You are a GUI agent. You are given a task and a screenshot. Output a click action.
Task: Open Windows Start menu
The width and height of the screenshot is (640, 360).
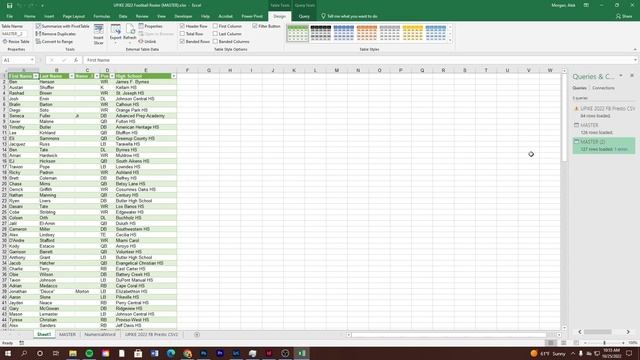click(x=7, y=353)
